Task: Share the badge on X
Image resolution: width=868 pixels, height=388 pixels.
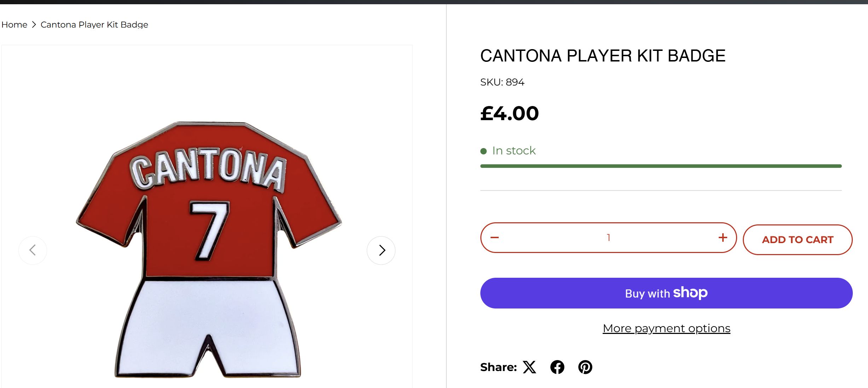Action: (x=530, y=367)
